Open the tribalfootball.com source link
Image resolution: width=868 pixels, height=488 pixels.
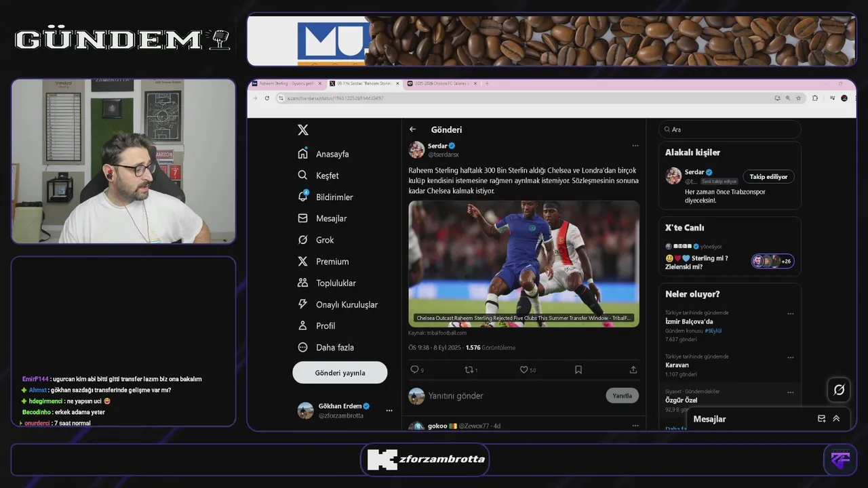[x=437, y=333]
